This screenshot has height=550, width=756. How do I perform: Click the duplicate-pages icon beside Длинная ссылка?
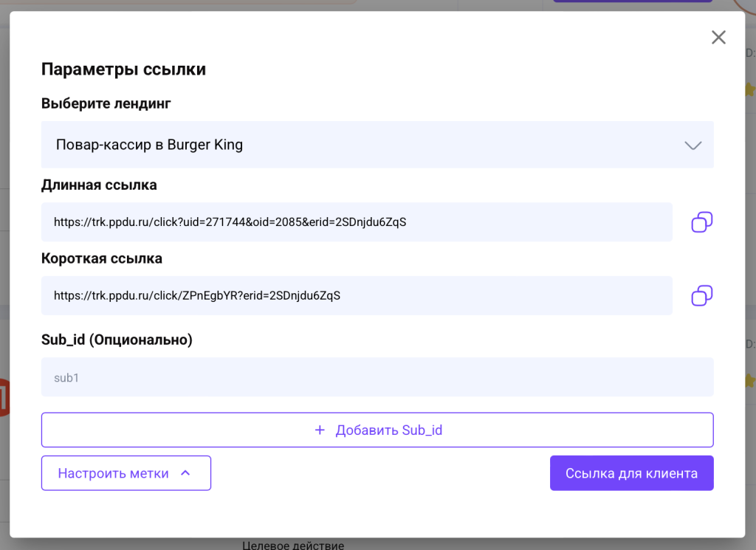pos(701,221)
